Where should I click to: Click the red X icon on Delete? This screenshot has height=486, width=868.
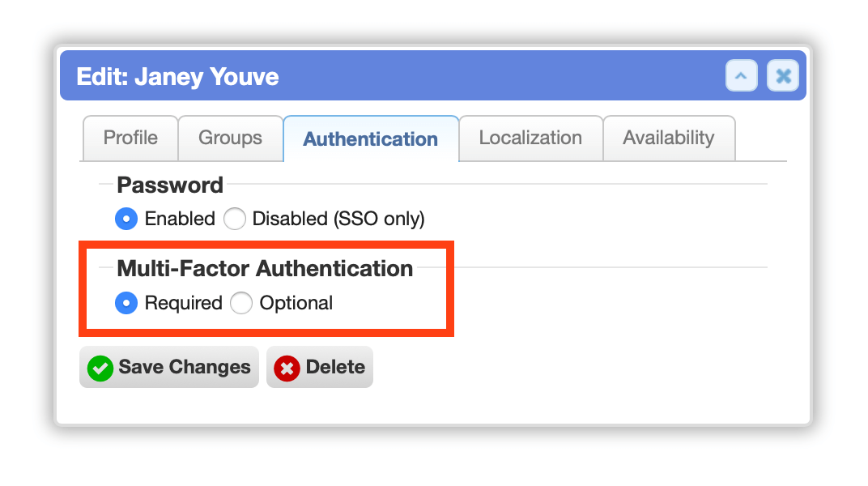287,368
